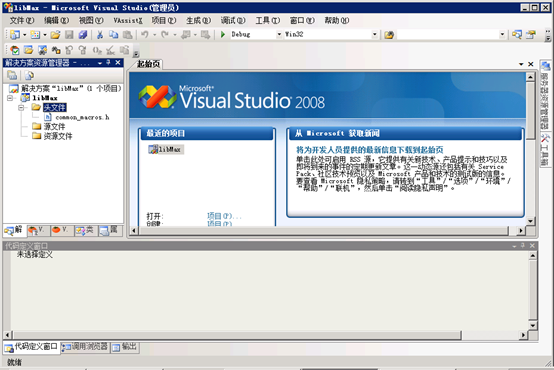The height and width of the screenshot is (370, 554).
Task: Click the Undo arrow icon
Action: pos(145,34)
